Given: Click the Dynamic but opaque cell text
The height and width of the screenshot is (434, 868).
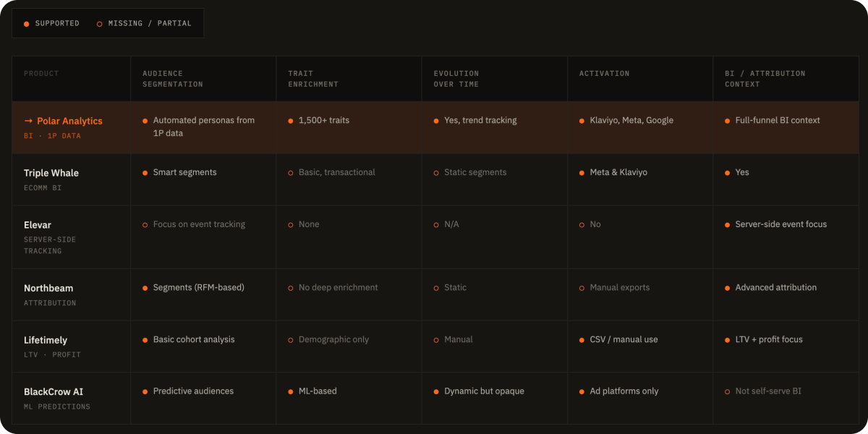Looking at the screenshot, I should tap(484, 391).
